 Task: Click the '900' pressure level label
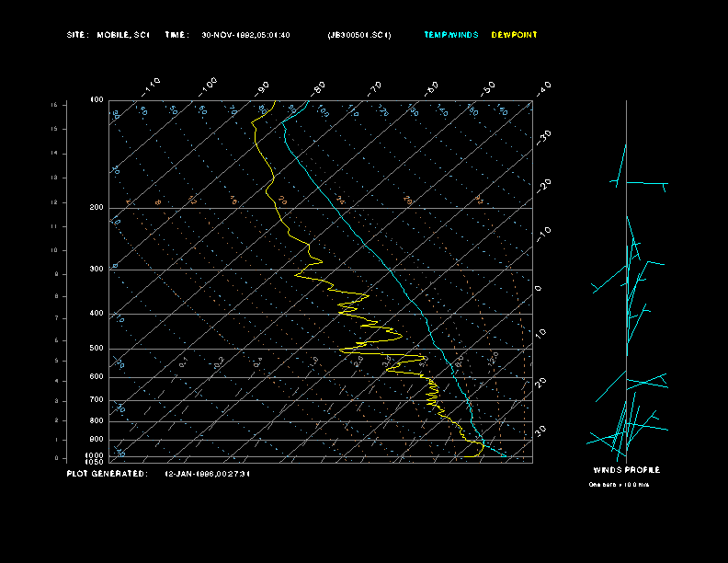[x=97, y=440]
